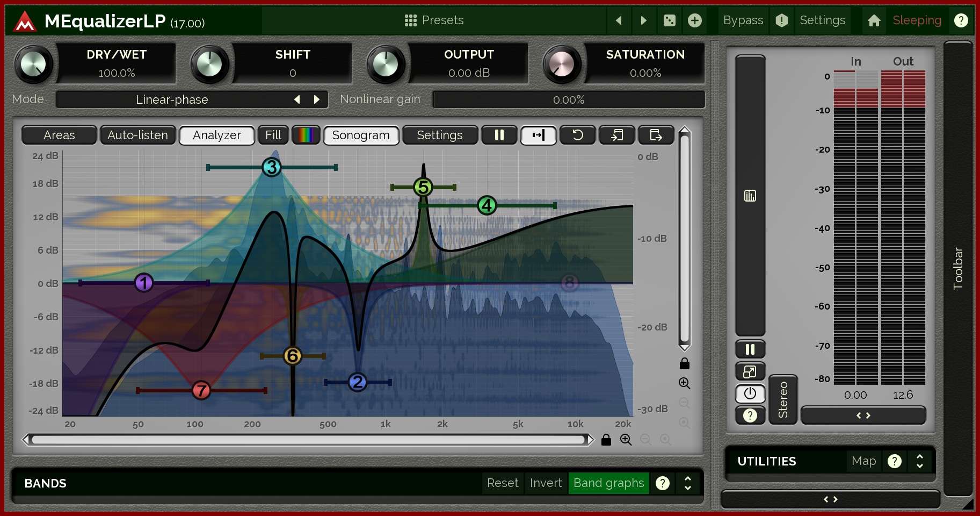Expand the Utilities panel with arrows
The width and height of the screenshot is (980, 516).
click(x=919, y=461)
